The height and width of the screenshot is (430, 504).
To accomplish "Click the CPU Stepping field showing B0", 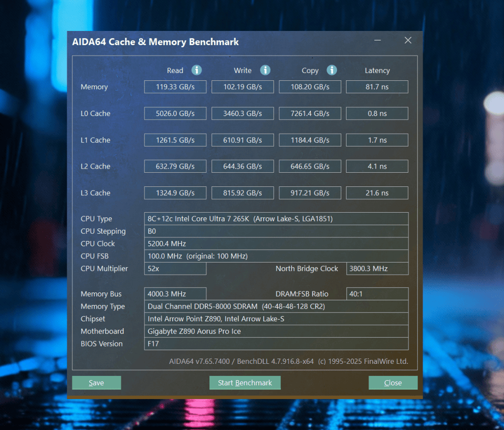I will click(277, 231).
